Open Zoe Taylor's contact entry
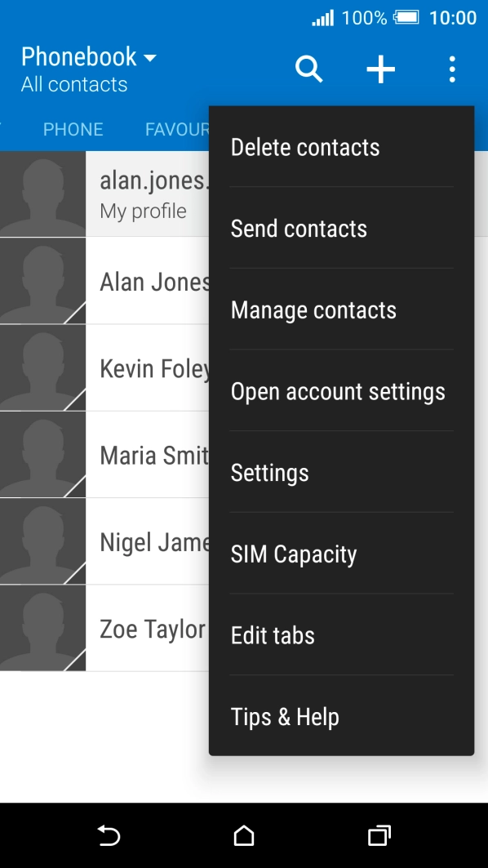 122,629
